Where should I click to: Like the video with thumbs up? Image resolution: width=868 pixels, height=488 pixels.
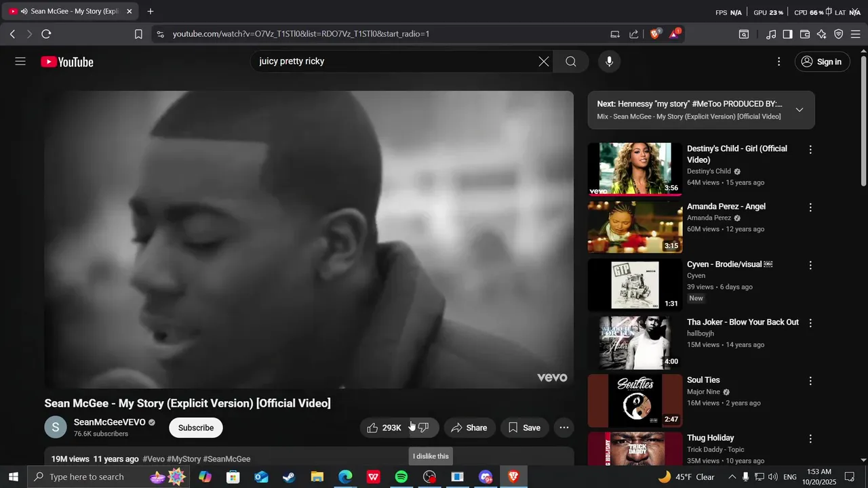pos(384,428)
